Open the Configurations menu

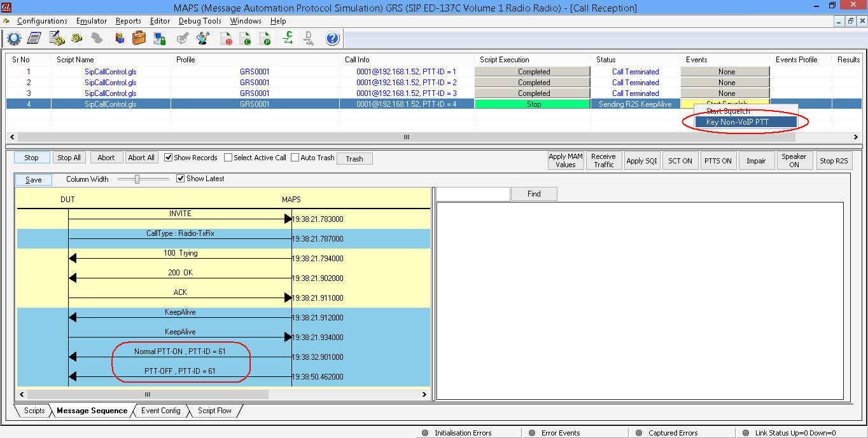42,21
